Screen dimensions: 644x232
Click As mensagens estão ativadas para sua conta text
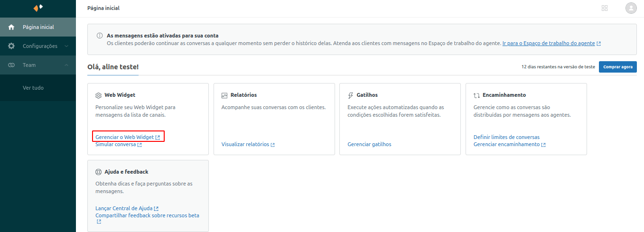162,36
